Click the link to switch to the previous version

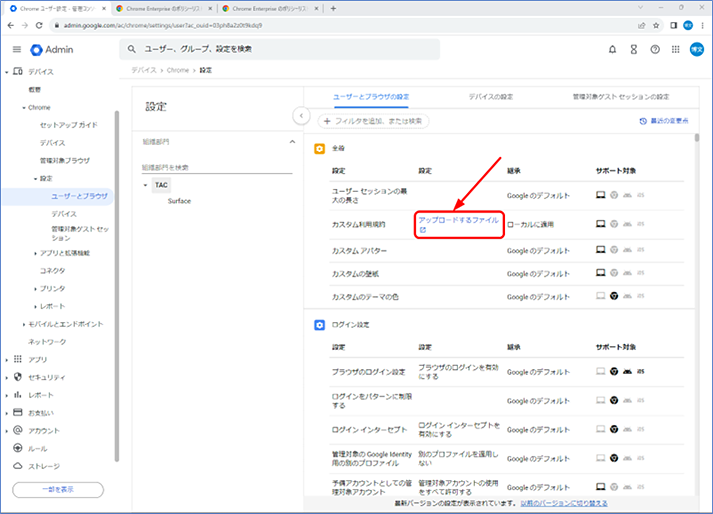point(564,503)
